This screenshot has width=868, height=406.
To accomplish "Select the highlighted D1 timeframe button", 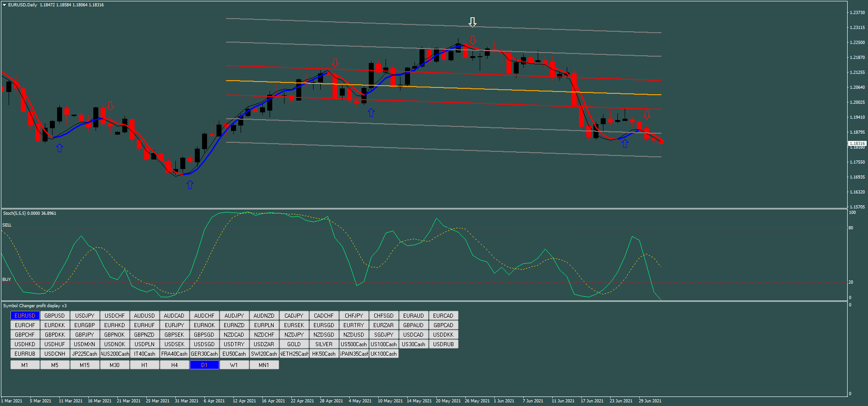I will [x=204, y=365].
